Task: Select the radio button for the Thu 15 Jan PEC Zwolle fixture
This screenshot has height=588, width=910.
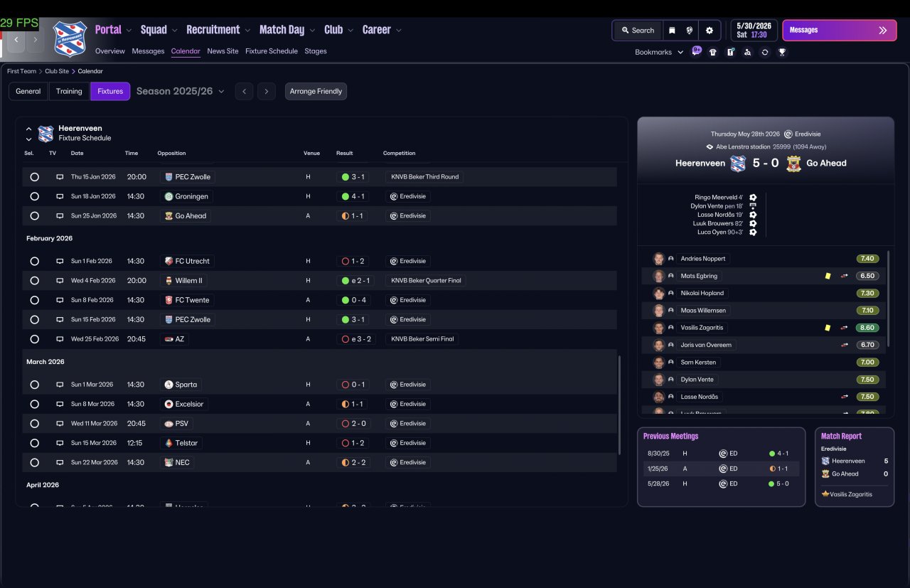Action: [34, 177]
